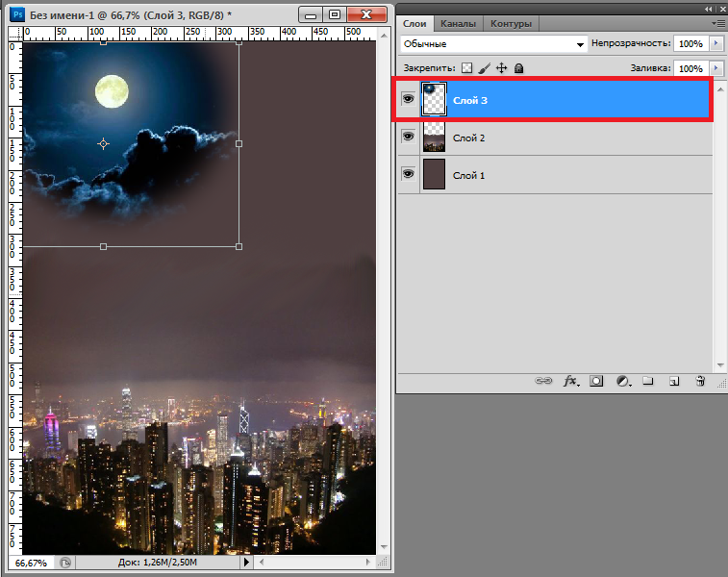Open the Обычные blend mode dropdown
728x577 pixels.
pos(493,44)
